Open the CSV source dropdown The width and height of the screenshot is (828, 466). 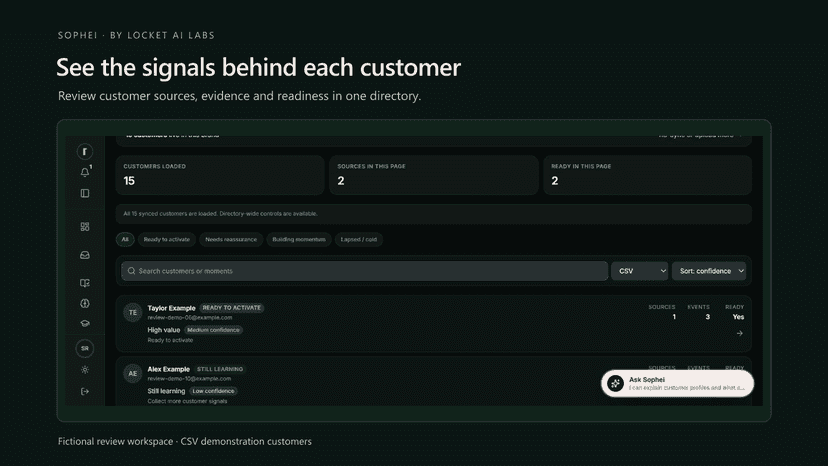pyautogui.click(x=639, y=271)
